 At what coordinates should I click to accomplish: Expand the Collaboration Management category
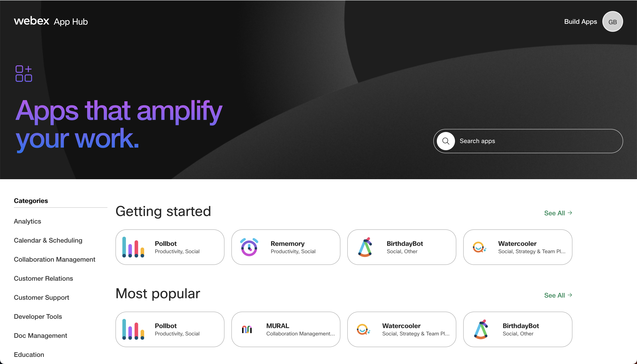point(55,259)
